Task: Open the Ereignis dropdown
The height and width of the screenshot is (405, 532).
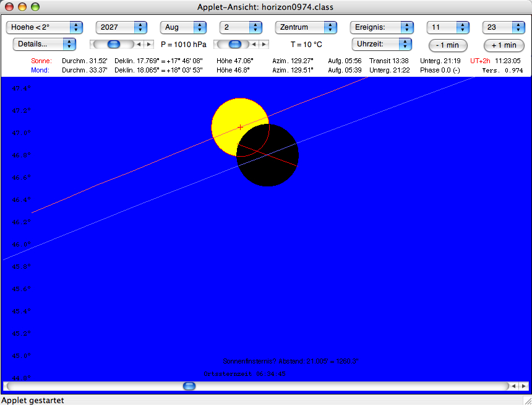Action: [x=381, y=27]
